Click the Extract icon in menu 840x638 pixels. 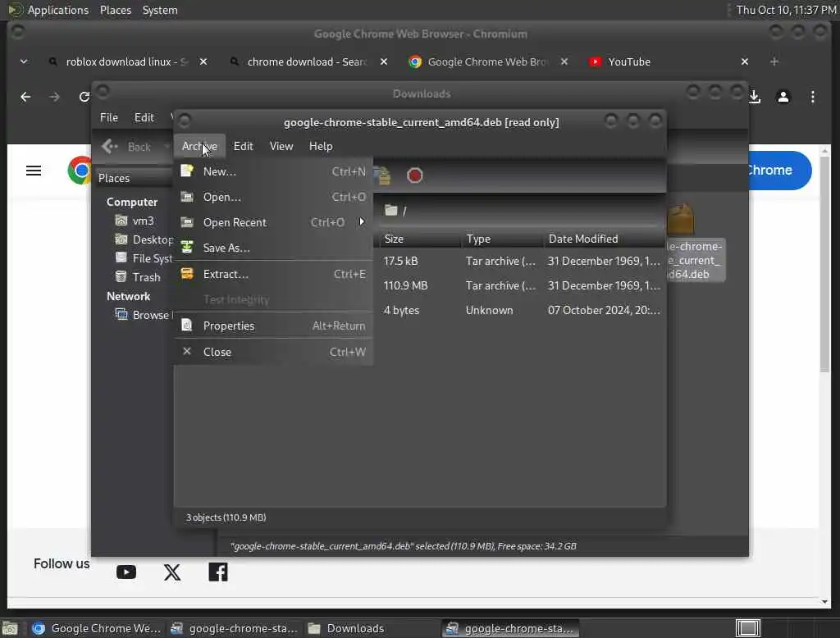point(186,273)
